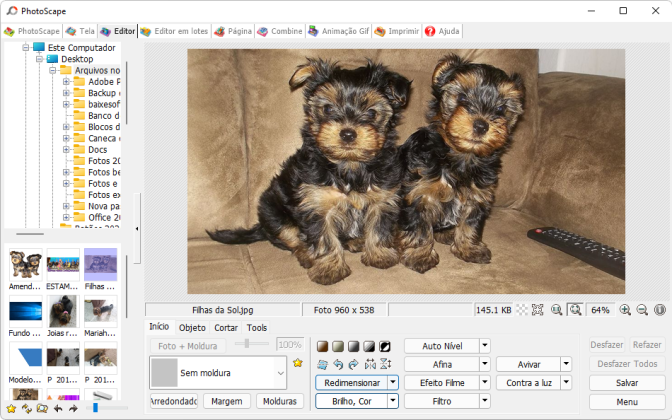Collapse the Desktop tree node

coord(39,59)
